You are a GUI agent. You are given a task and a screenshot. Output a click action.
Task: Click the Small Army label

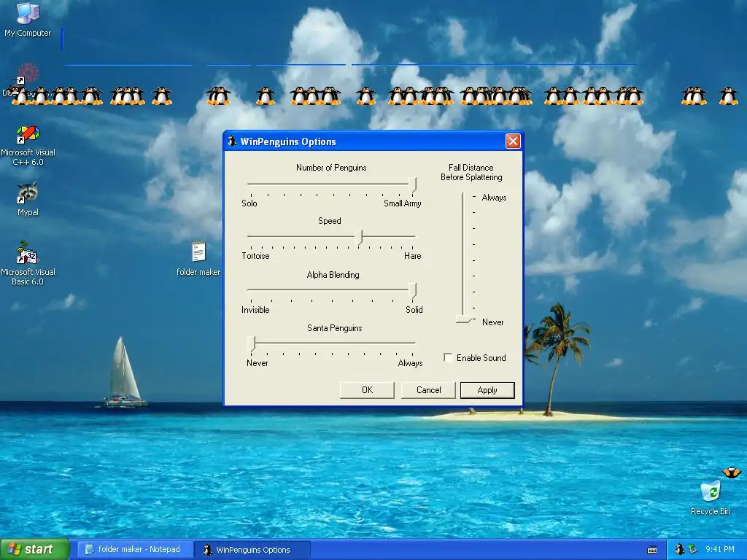pos(403,203)
